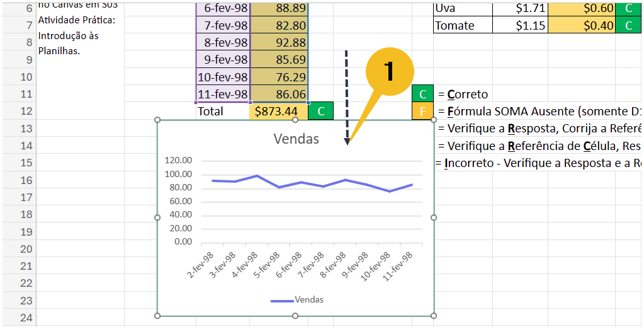Viewport: 644px width, 329px height.
Task: Click the yellow callout marker numbered 1
Action: coord(389,72)
